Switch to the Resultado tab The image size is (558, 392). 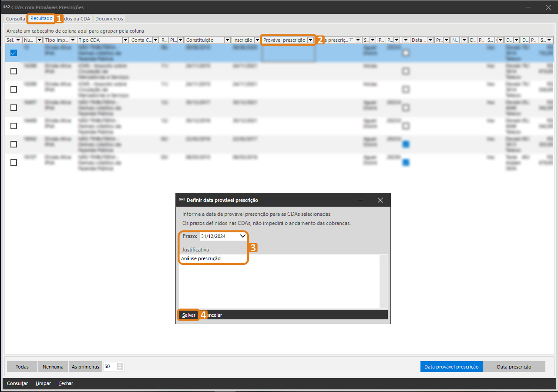coord(41,19)
